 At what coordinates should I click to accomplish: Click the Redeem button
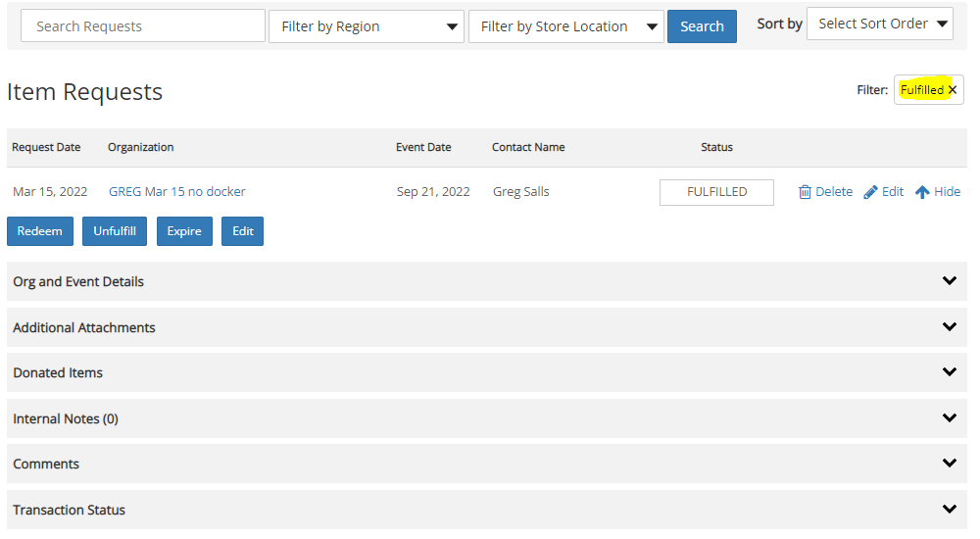[40, 231]
